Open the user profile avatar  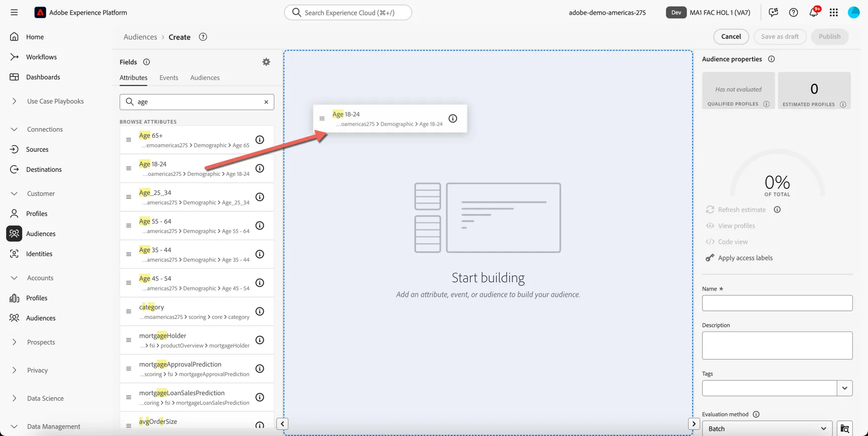(853, 13)
